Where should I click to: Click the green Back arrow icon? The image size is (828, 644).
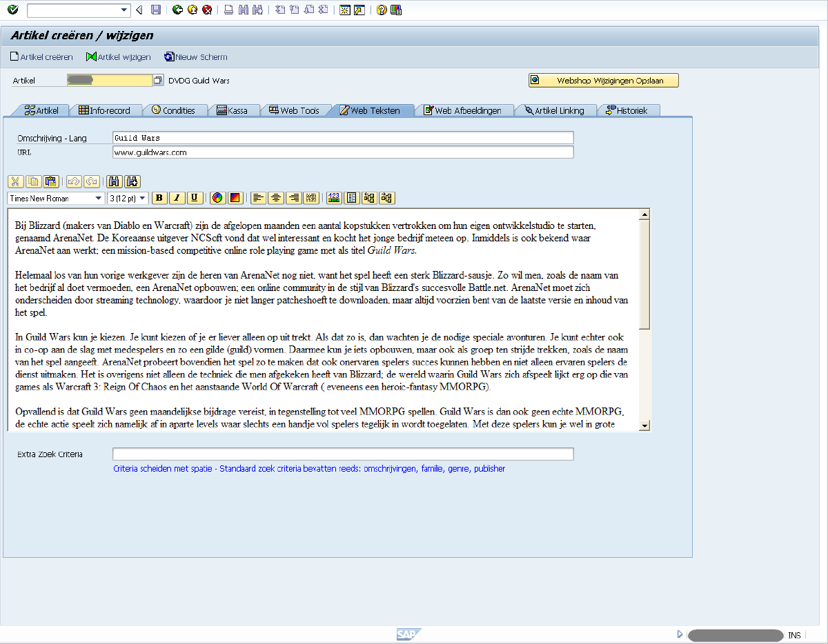point(177,10)
